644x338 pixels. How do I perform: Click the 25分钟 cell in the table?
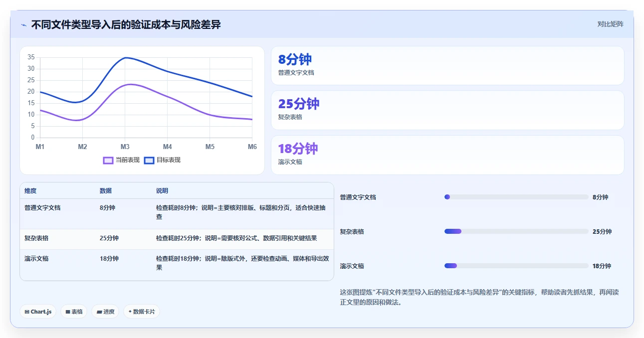coord(109,238)
